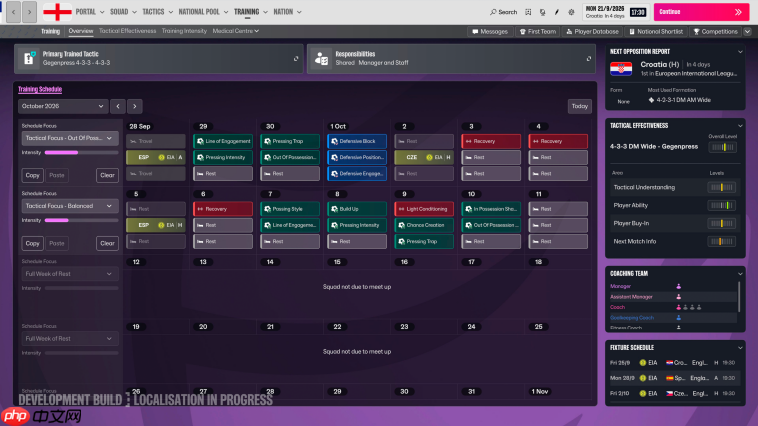Open National Shortlist shortcut
758x426 pixels.
point(656,31)
